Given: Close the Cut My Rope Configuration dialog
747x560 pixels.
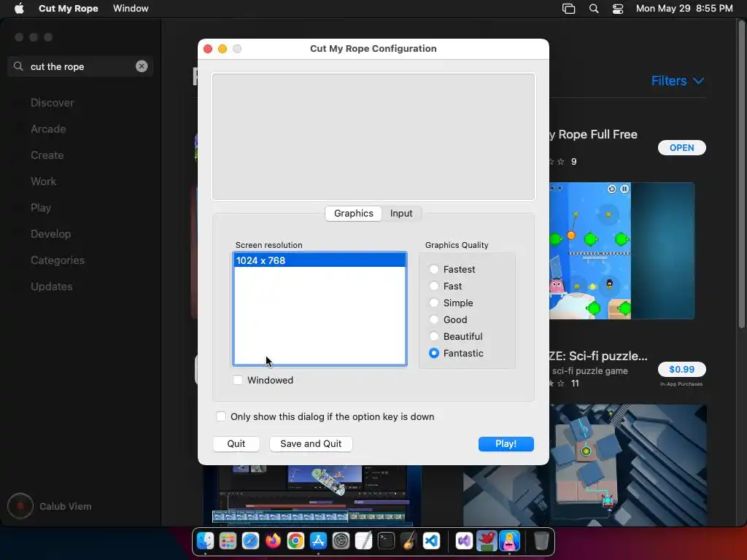Looking at the screenshot, I should click(208, 49).
